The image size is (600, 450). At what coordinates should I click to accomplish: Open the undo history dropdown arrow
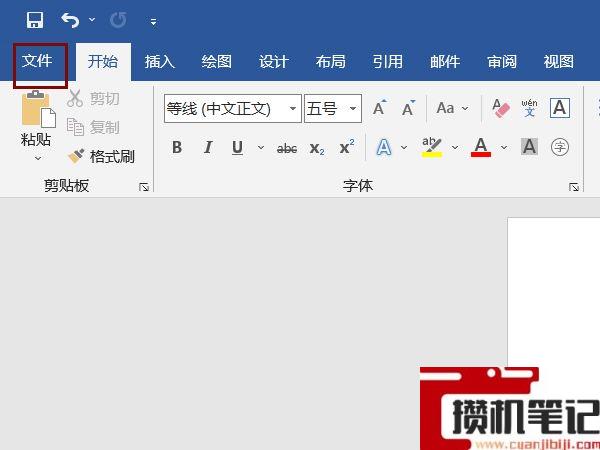(x=92, y=19)
